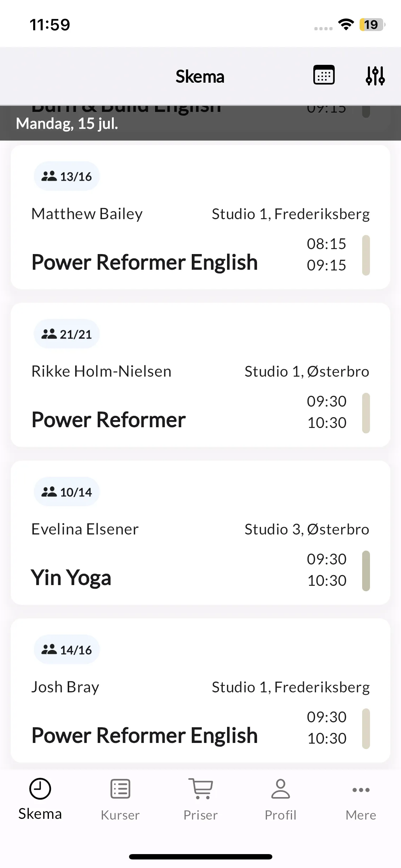Tap the Mandag, 15 jul. date header

coord(67,124)
